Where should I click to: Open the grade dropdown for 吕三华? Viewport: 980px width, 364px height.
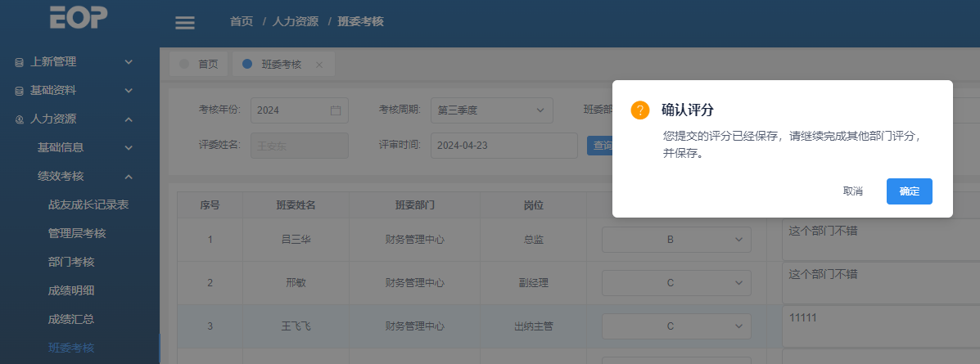click(x=676, y=240)
